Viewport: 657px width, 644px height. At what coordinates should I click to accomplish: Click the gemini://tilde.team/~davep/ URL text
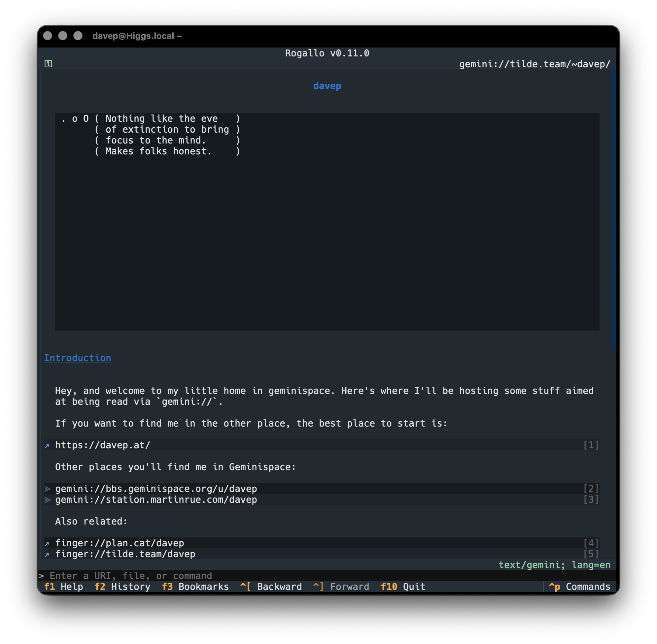[x=535, y=64]
